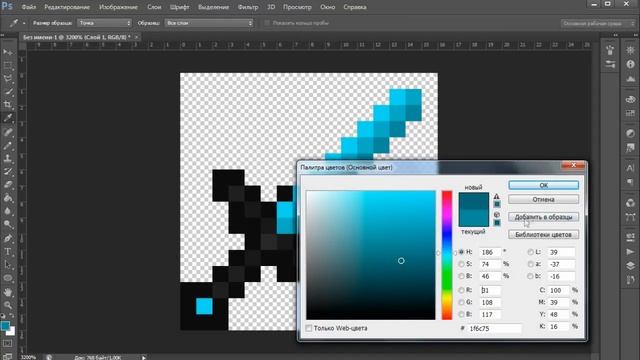
Task: Select the Rectangular Marquee tool
Action: click(x=8, y=65)
